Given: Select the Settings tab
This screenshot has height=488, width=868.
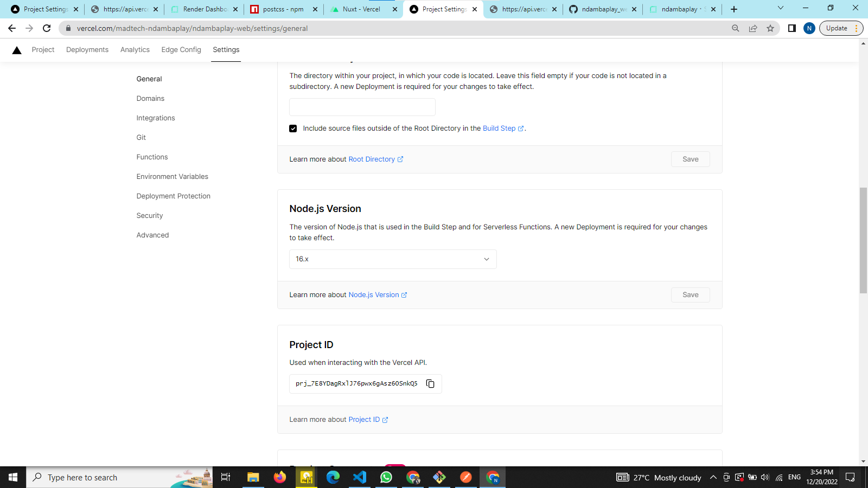Looking at the screenshot, I should point(226,50).
